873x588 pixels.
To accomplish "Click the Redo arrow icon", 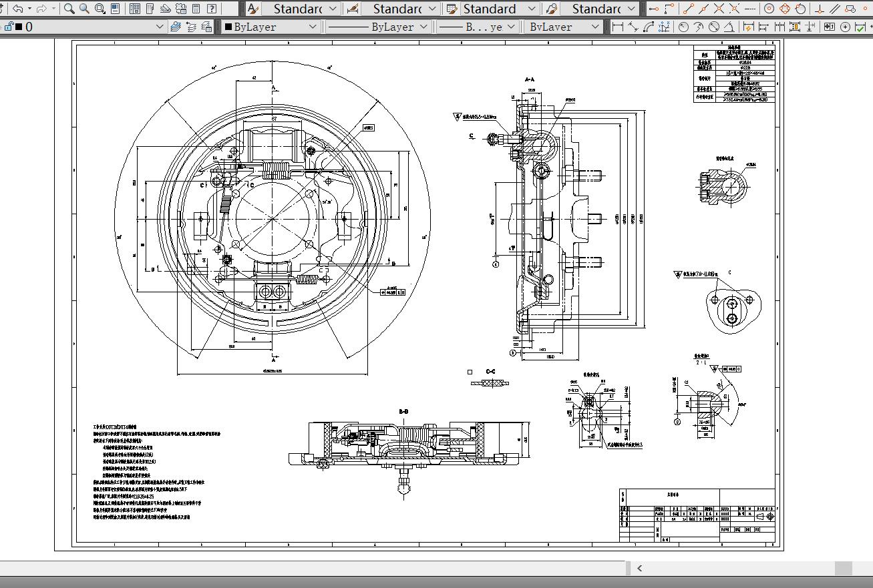I will tap(41, 9).
